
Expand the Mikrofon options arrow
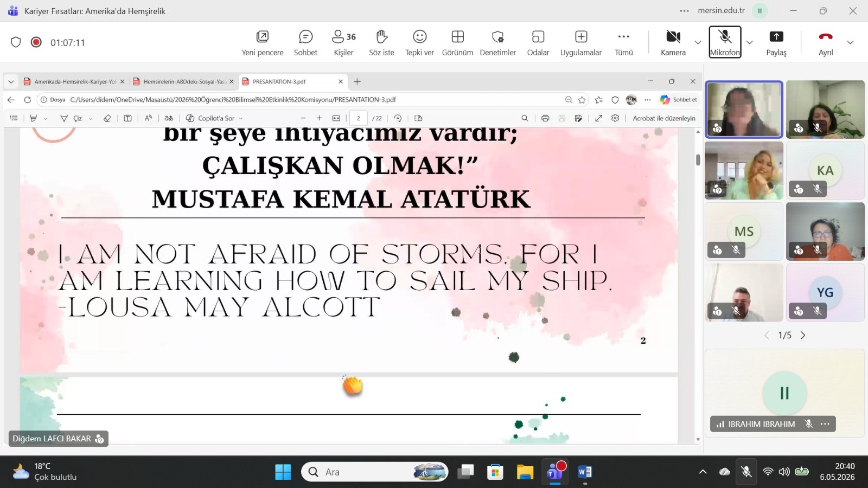[x=749, y=42]
